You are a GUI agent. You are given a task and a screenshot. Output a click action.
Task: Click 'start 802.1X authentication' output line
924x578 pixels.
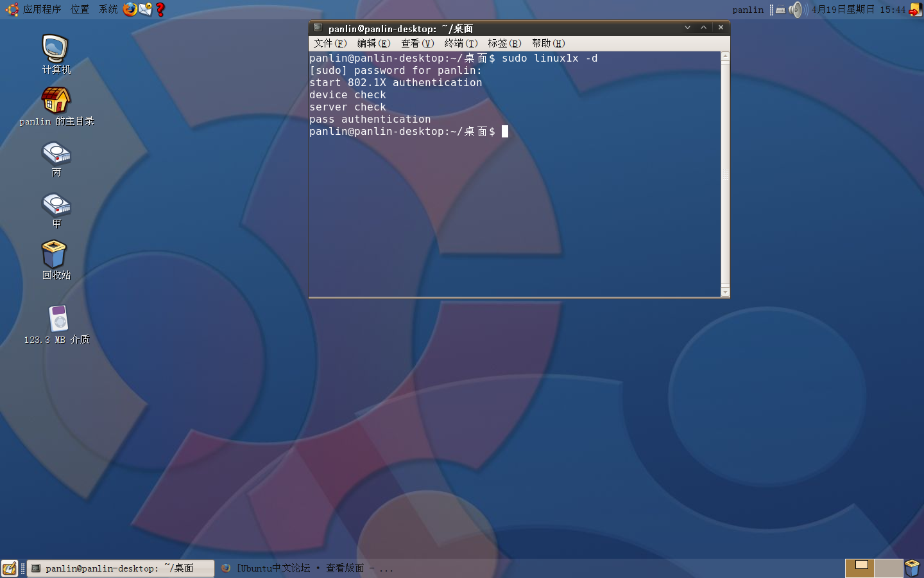click(395, 83)
